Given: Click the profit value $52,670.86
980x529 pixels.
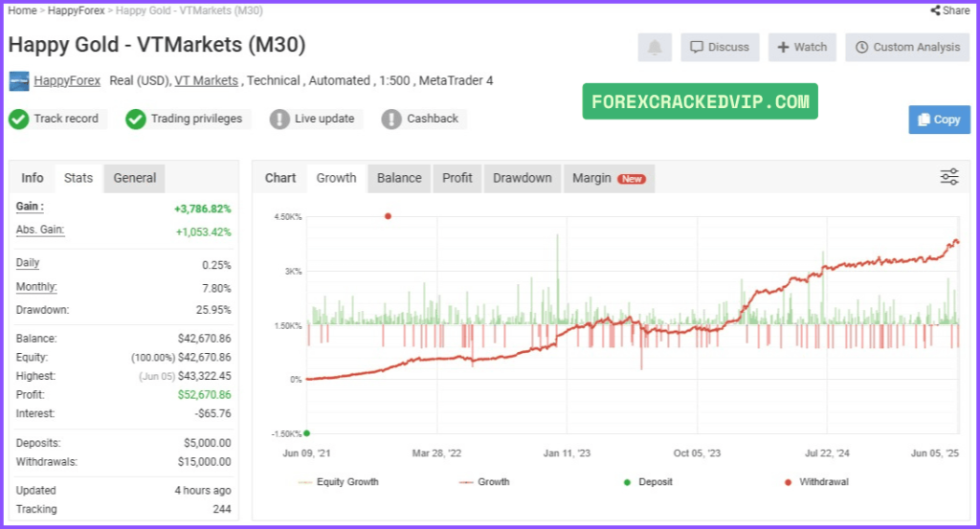Looking at the screenshot, I should (205, 395).
